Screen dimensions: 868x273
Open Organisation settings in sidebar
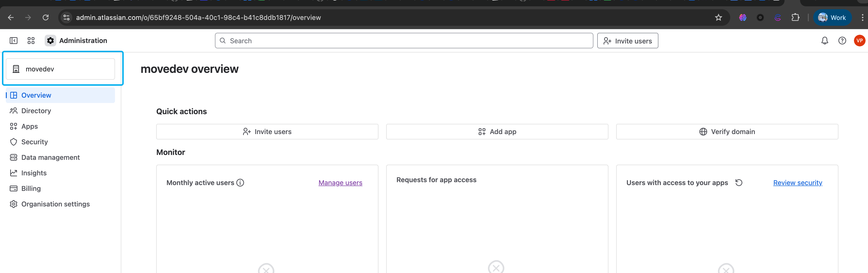point(55,204)
